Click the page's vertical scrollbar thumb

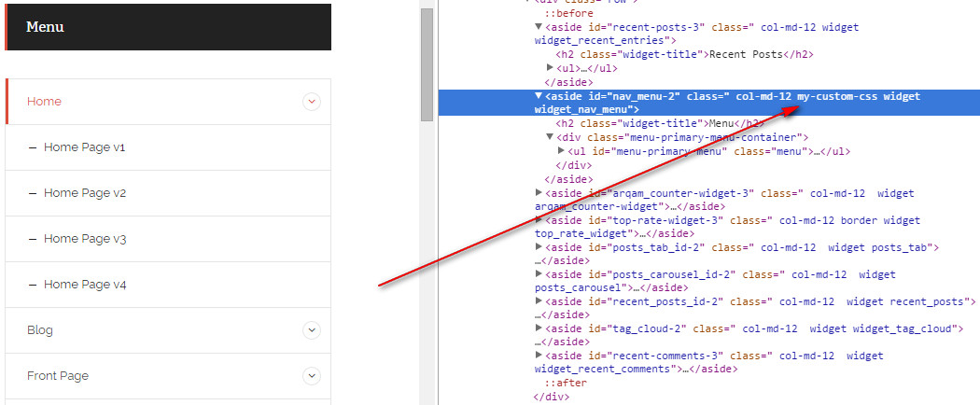tap(427, 65)
